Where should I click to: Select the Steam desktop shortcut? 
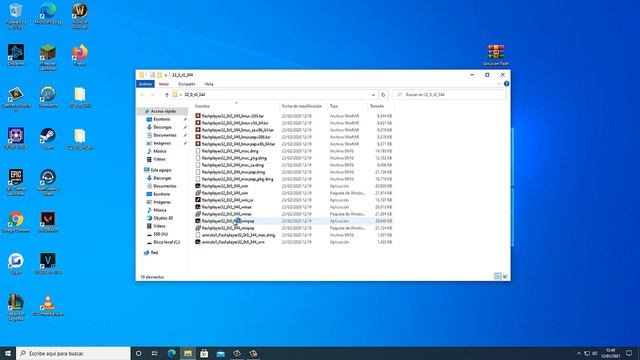pos(48,139)
